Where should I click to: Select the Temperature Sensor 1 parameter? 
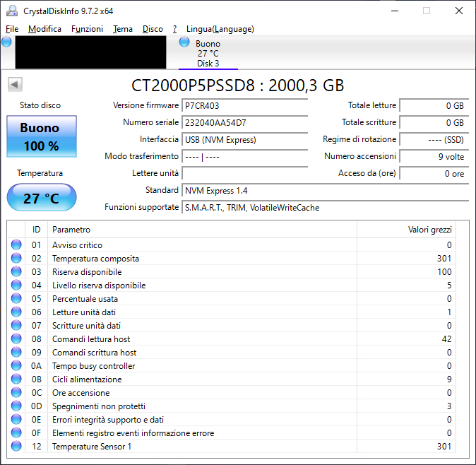[x=92, y=447]
